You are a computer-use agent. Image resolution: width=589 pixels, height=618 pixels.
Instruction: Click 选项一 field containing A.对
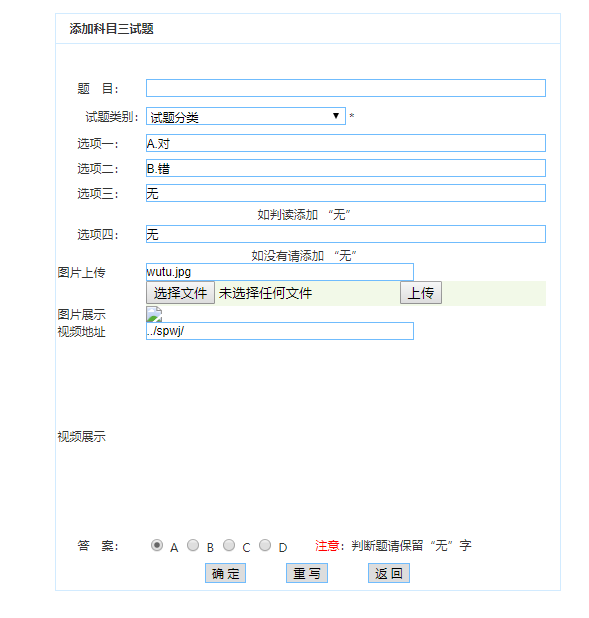pyautogui.click(x=346, y=143)
